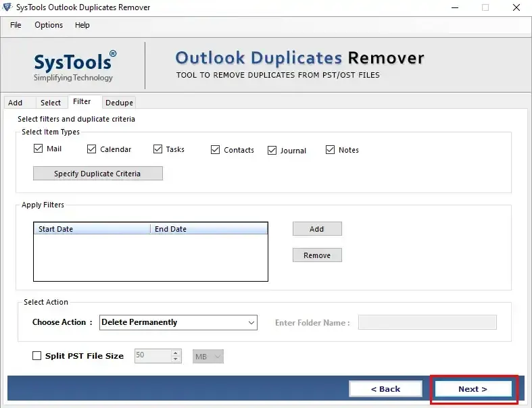Viewport: 532px width, 408px height.
Task: Uncheck the Tasks item type
Action: pyautogui.click(x=158, y=149)
